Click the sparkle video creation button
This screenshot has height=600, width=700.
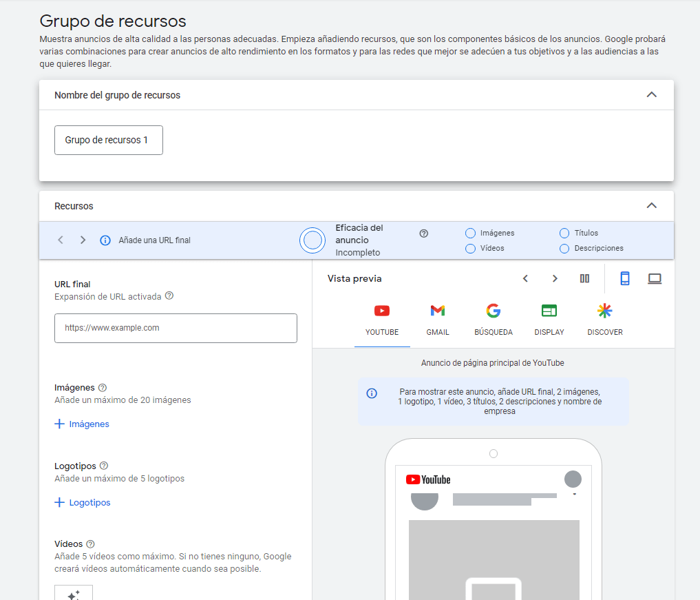tap(74, 594)
